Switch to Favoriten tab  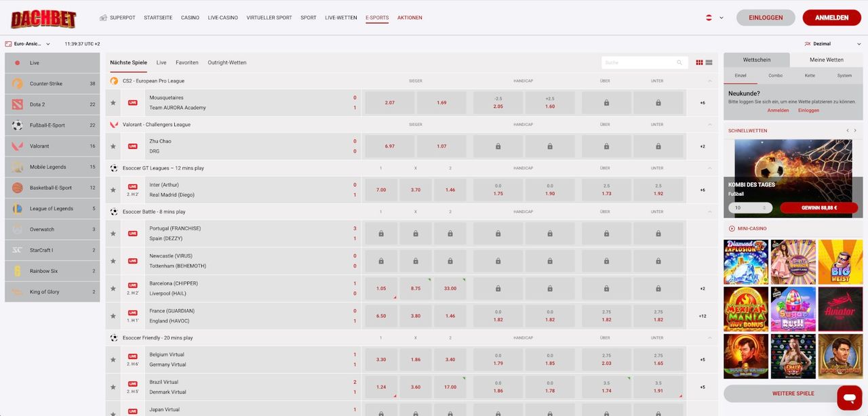coord(187,62)
